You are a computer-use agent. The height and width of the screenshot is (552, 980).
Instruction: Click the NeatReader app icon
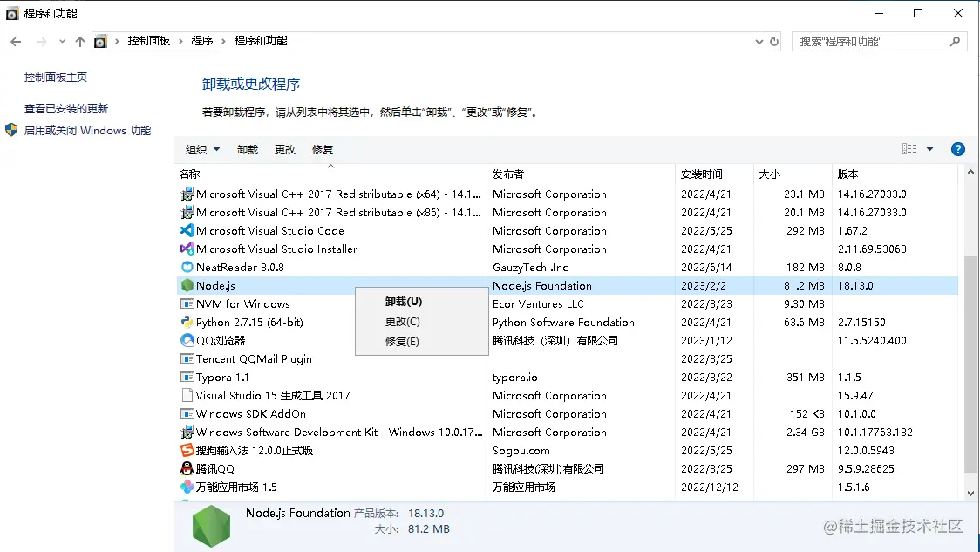pos(187,267)
